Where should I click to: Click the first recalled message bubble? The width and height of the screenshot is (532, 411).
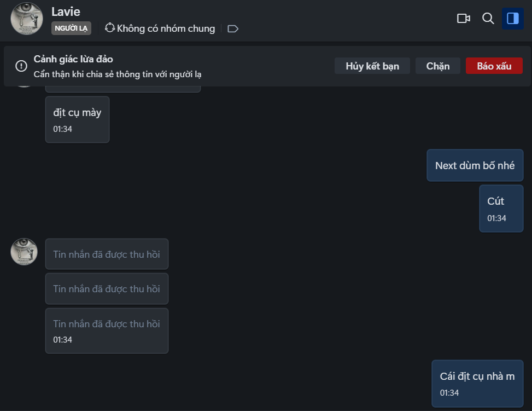[107, 254]
